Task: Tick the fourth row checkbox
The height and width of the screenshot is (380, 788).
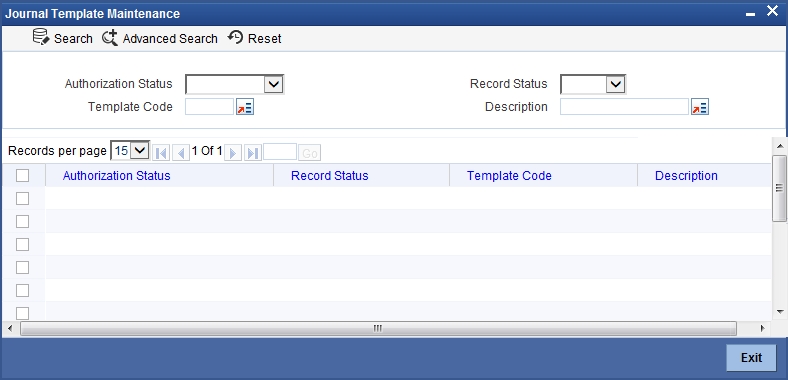Action: [x=23, y=267]
